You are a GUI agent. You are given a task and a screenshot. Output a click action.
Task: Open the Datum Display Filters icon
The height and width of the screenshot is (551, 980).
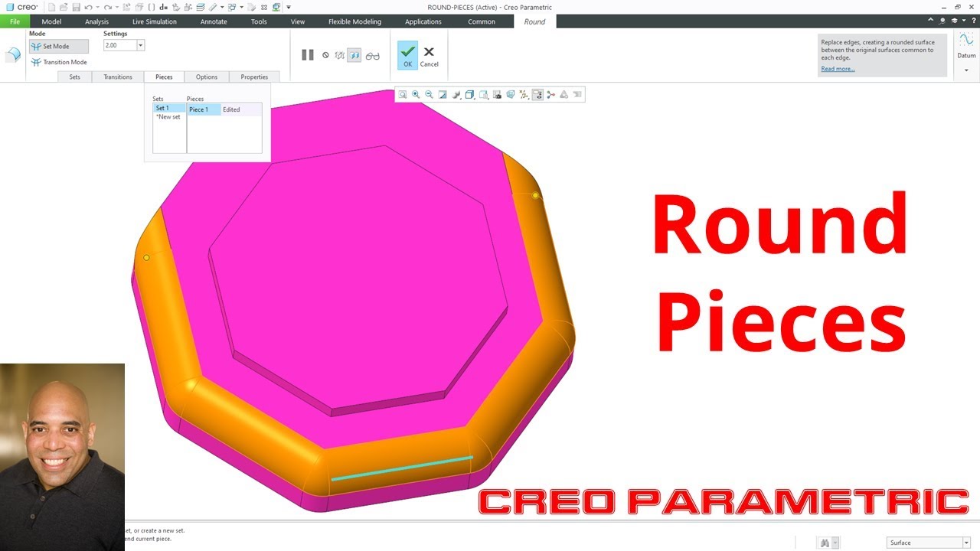[524, 95]
